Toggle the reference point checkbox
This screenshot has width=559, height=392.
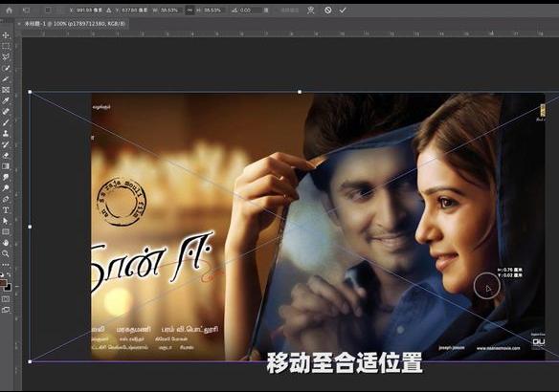[48, 11]
